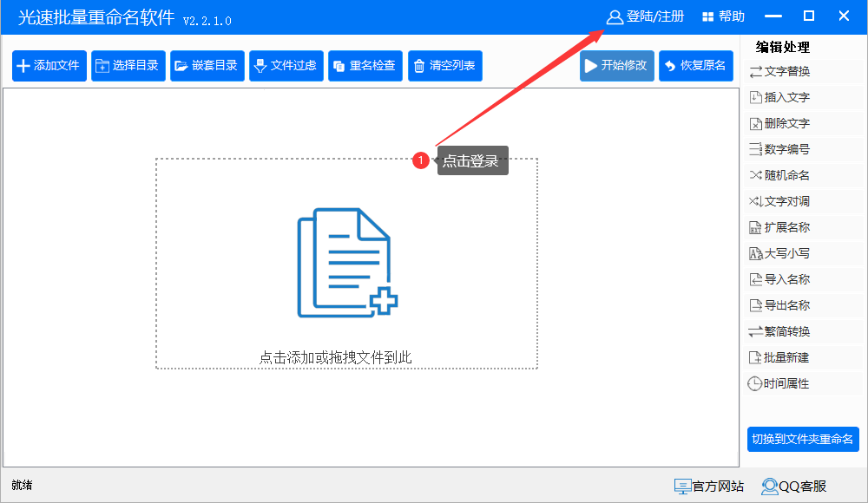868x503 pixels.
Task: Open the 文件过虑 filter option
Action: [286, 66]
